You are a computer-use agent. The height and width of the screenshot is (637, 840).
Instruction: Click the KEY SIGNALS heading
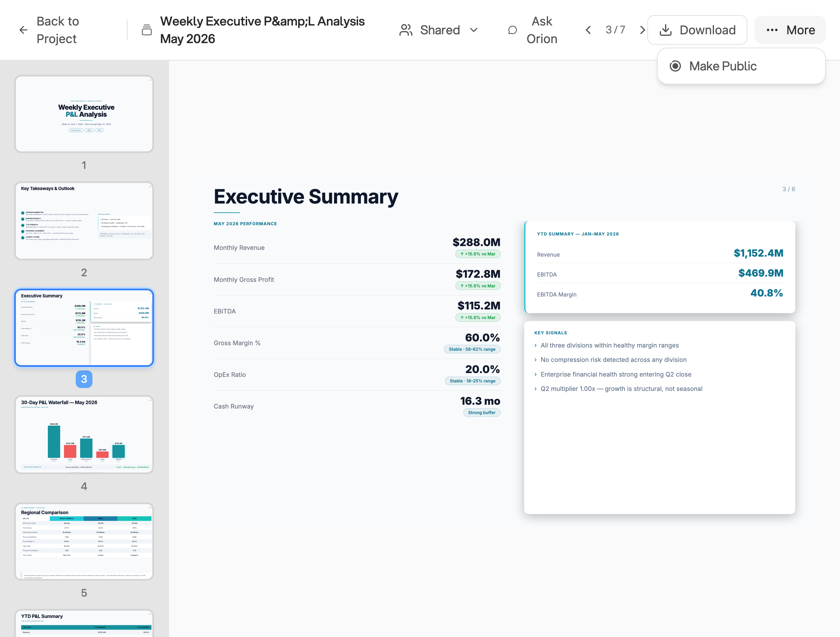(550, 333)
